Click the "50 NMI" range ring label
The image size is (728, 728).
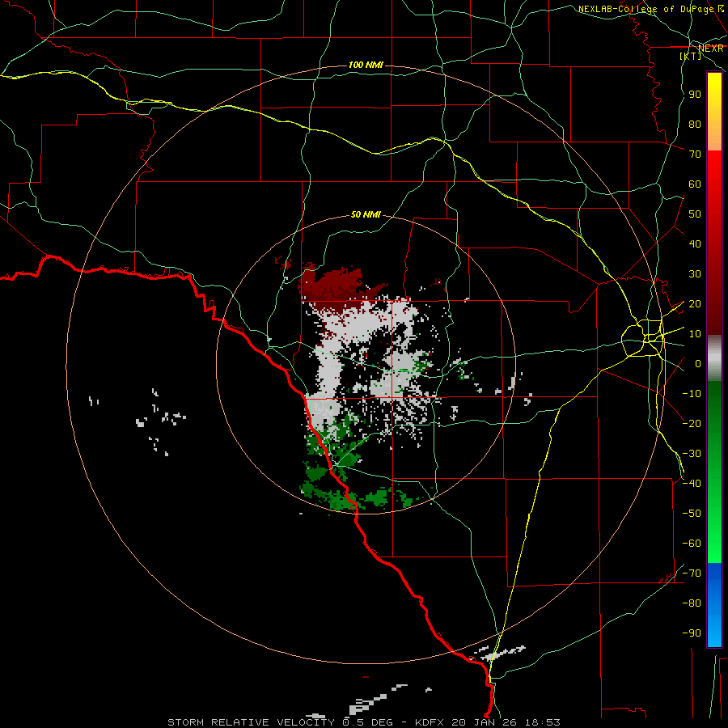coord(366,214)
